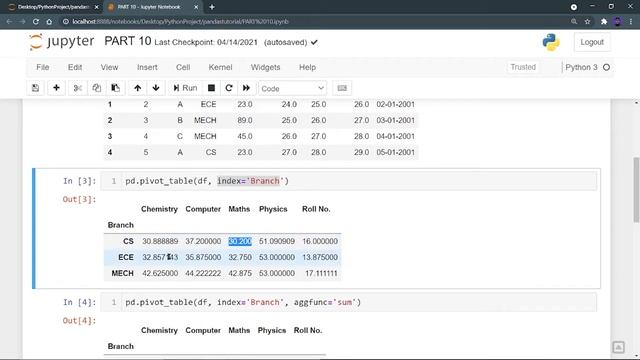The image size is (640, 360).
Task: Move selected cell up arrow
Action: tap(138, 88)
